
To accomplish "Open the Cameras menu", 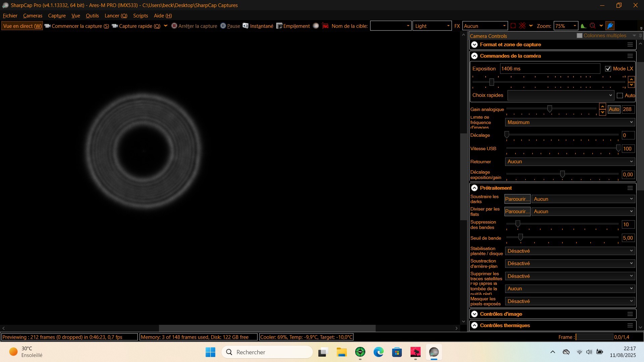I will coord(33,16).
